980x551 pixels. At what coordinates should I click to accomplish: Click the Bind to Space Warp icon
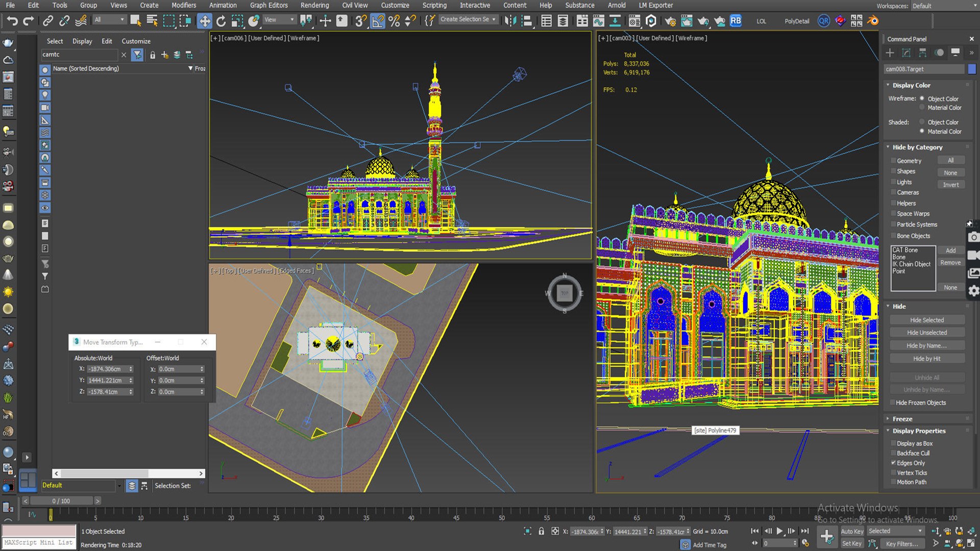click(x=81, y=21)
